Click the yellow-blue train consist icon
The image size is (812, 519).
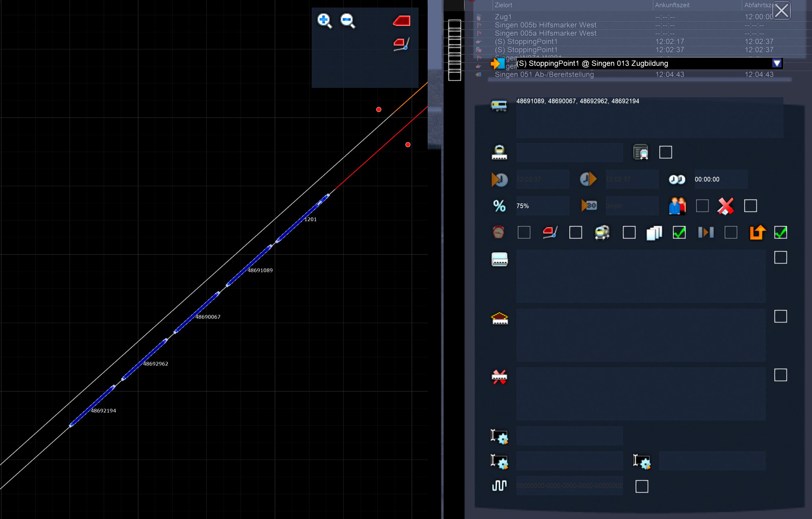499,106
